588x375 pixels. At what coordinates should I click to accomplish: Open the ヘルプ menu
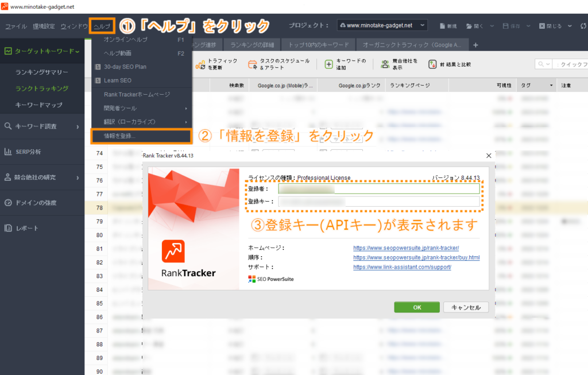click(102, 26)
